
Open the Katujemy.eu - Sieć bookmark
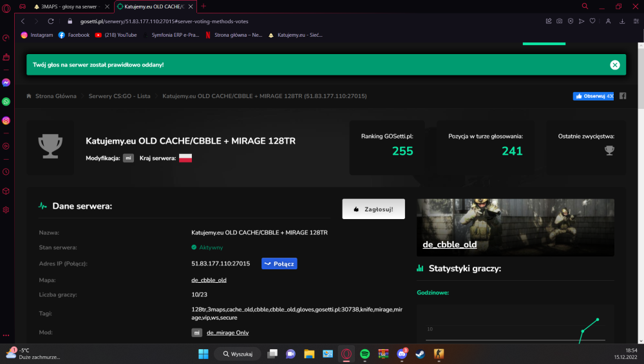point(296,35)
